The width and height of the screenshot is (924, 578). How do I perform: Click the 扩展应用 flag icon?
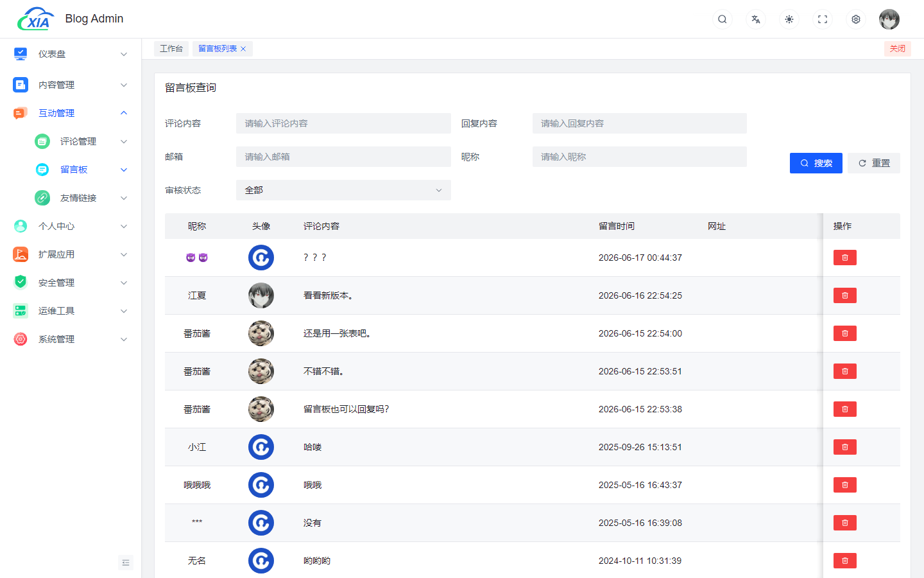pyautogui.click(x=21, y=254)
